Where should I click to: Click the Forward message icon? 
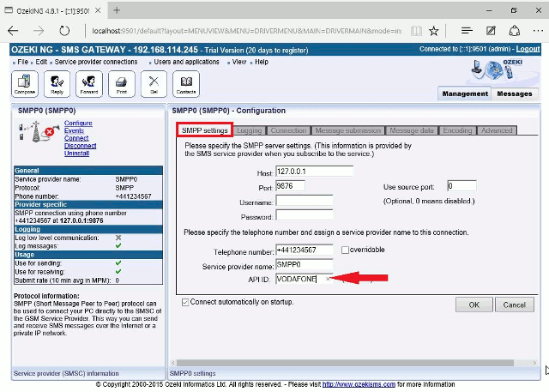[89, 85]
